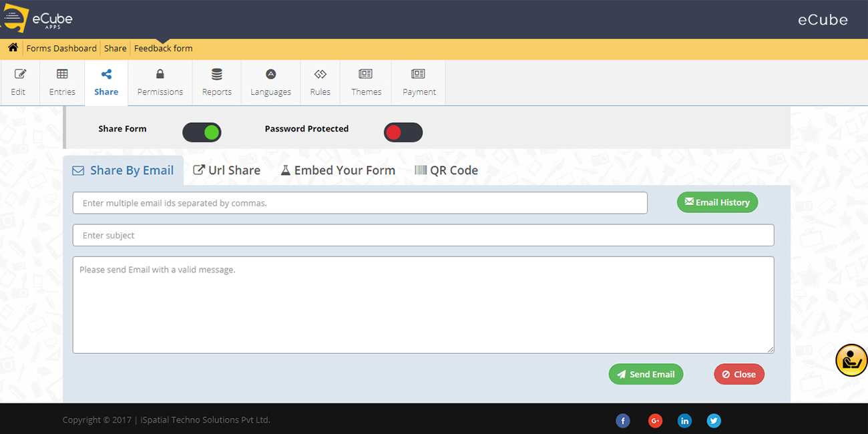Image resolution: width=868 pixels, height=434 pixels.
Task: Open the Payment section
Action: [x=419, y=83]
